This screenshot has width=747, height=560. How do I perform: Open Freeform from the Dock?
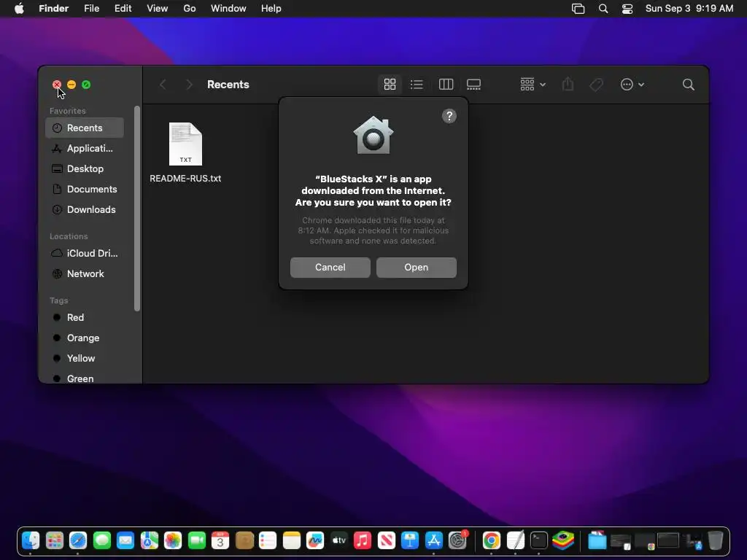pos(315,540)
